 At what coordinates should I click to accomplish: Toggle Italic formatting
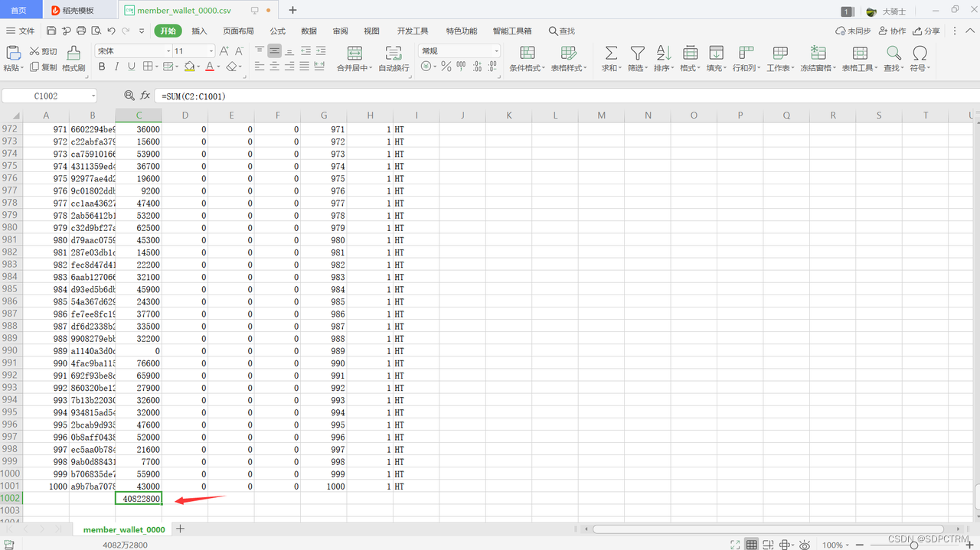[x=116, y=67]
